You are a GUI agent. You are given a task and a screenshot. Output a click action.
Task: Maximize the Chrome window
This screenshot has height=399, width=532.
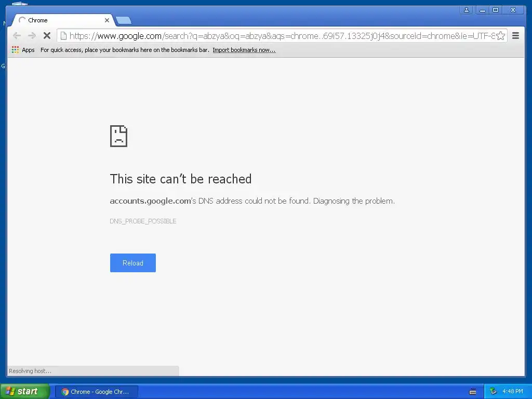pyautogui.click(x=495, y=10)
